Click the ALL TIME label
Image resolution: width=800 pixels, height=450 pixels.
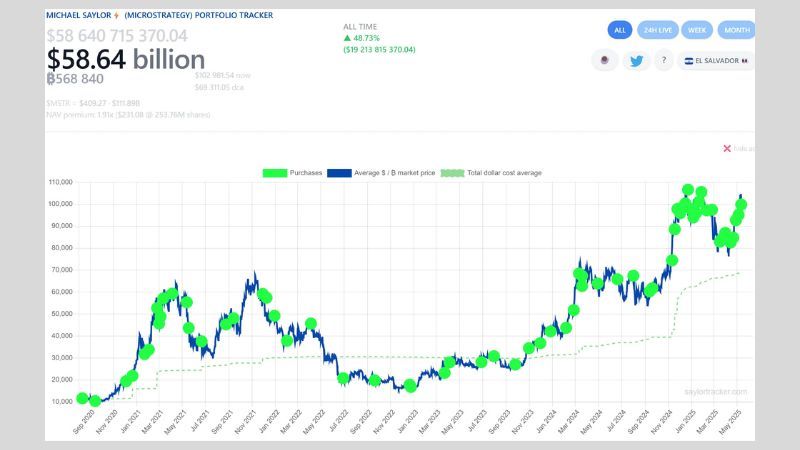click(360, 27)
